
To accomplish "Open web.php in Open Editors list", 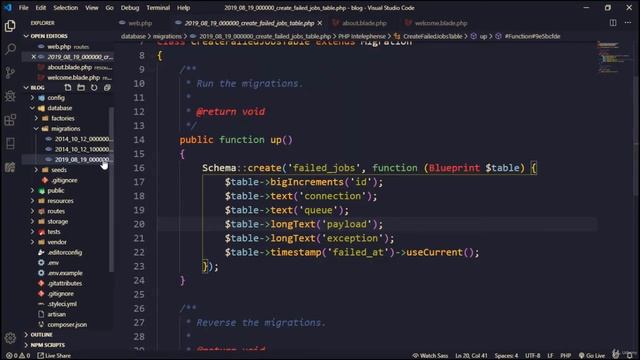I will point(67,47).
